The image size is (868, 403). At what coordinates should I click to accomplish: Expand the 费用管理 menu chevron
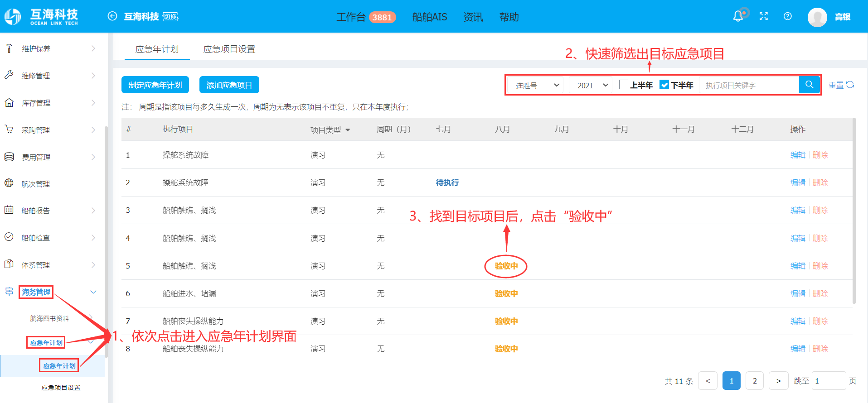93,157
